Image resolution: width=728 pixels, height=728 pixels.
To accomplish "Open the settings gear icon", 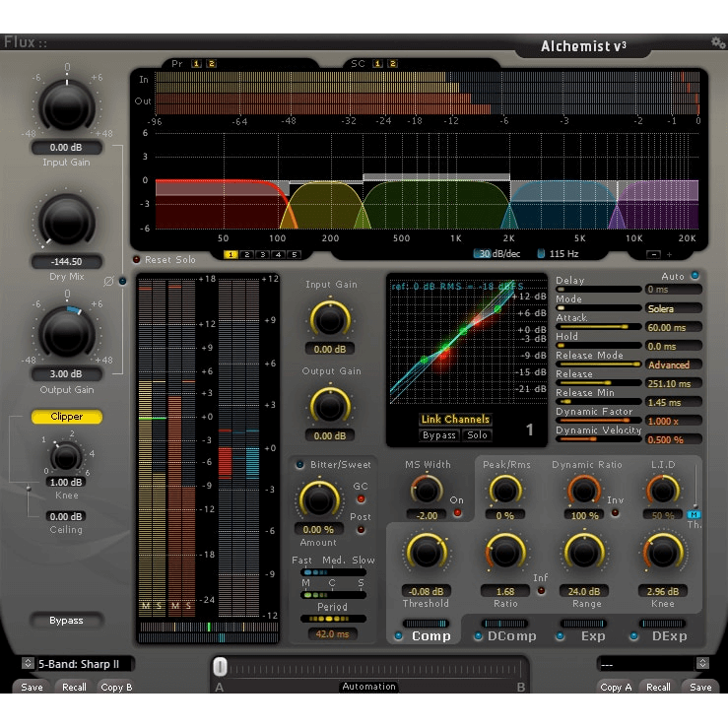I will (x=717, y=42).
